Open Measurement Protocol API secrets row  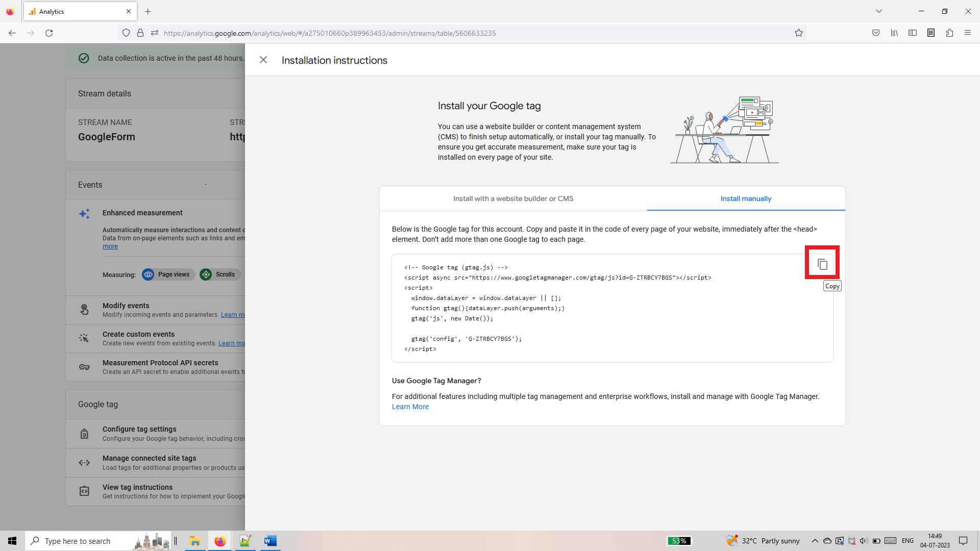156,367
